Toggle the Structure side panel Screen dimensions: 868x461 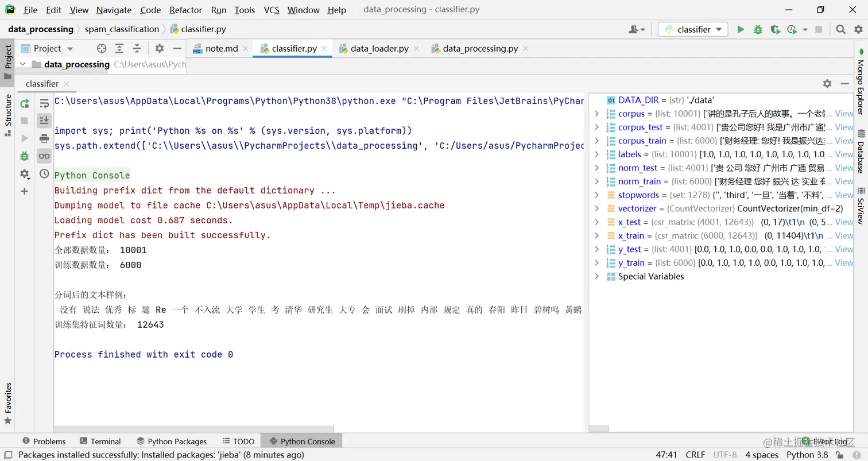pos(7,114)
